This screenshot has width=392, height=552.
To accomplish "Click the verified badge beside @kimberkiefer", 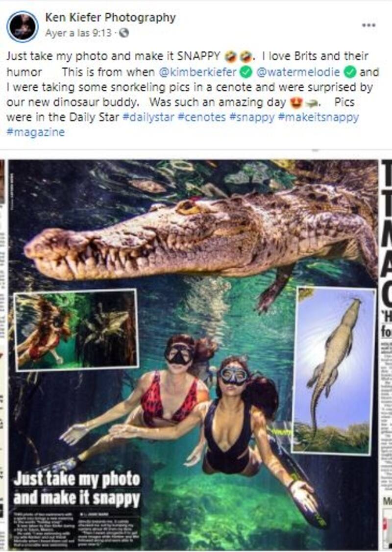I will tap(246, 72).
